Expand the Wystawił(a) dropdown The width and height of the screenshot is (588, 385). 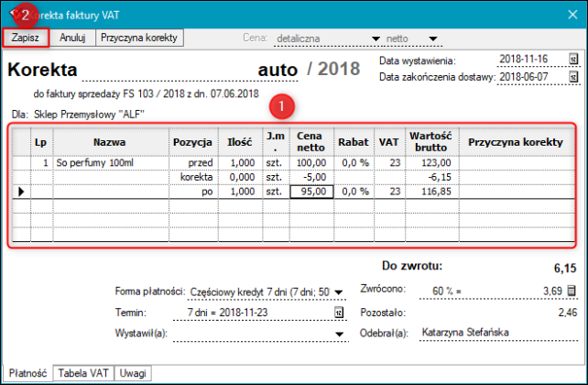point(339,334)
